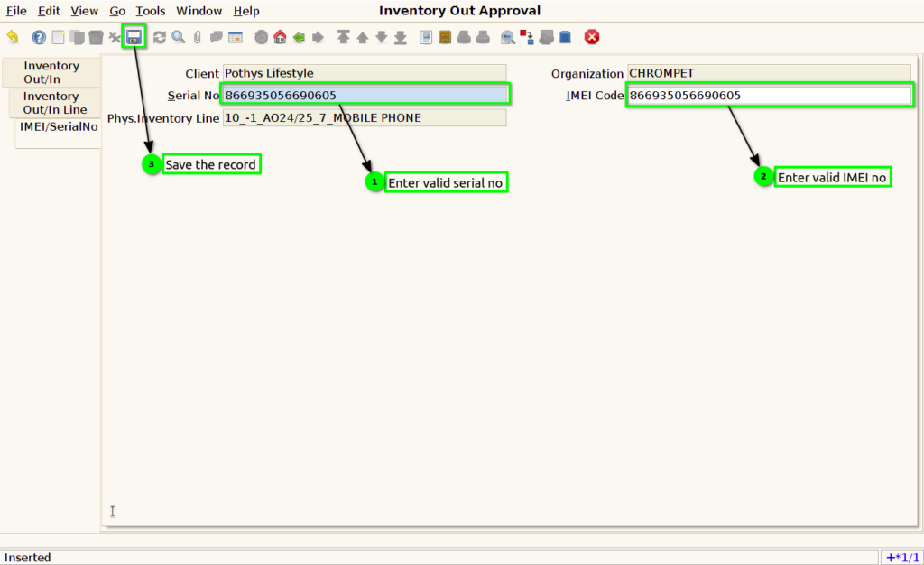Viewport: 924px width, 565px height.
Task: Click the Organization field CHROMPET
Action: pos(769,73)
